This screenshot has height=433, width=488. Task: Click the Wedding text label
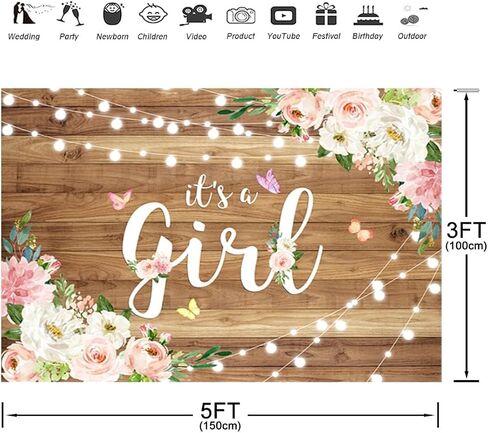point(24,36)
